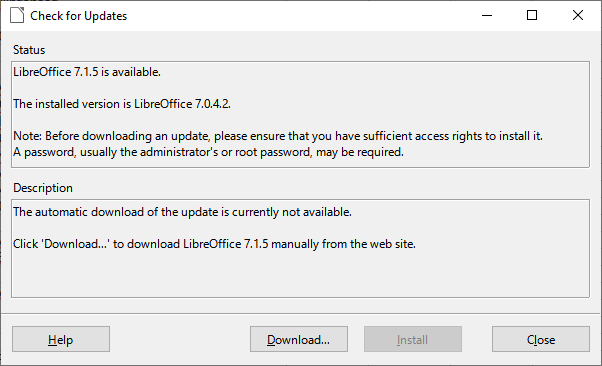Click empty space inside the Description box
The width and height of the screenshot is (602, 366).
pos(300,275)
